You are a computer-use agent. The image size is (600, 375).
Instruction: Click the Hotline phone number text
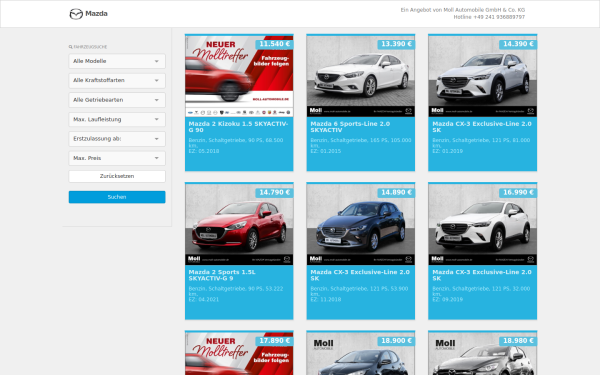pos(489,17)
